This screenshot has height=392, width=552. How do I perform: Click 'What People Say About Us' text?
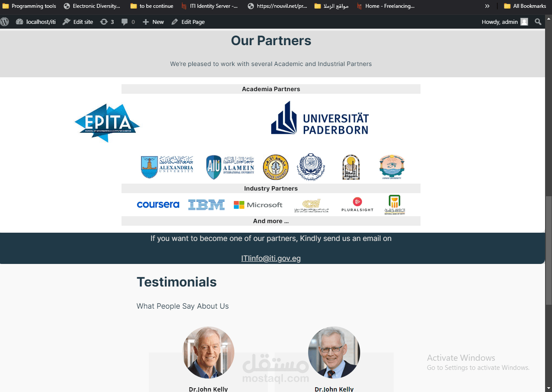183,306
